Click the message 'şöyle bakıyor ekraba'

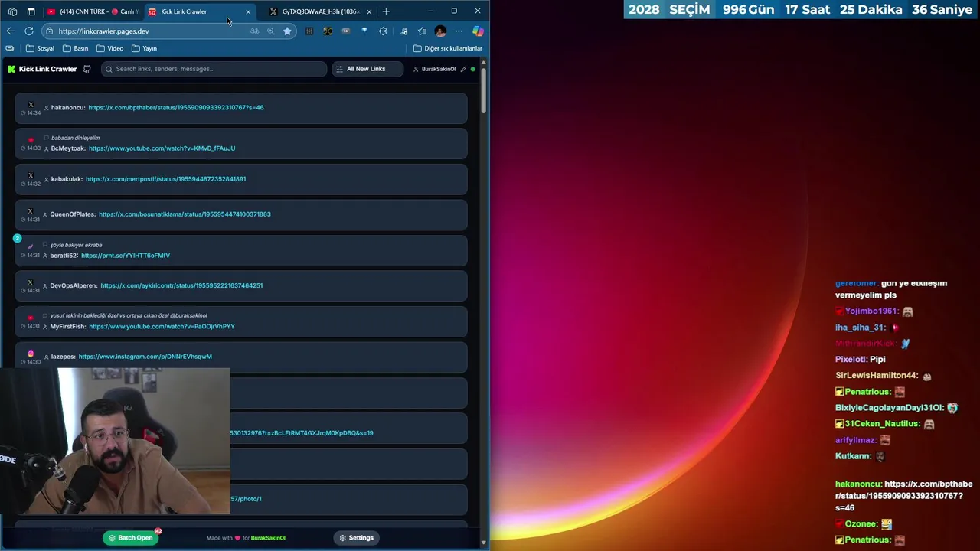pos(76,245)
